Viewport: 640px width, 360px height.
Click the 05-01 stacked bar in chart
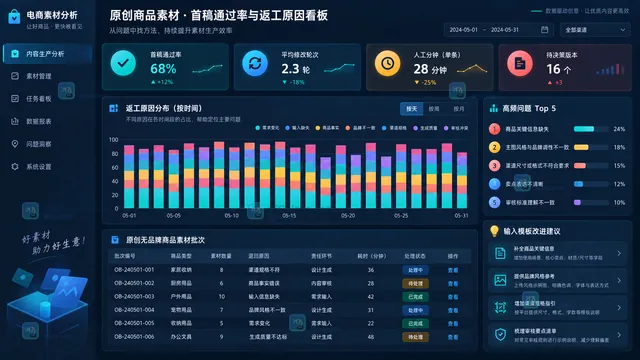click(129, 176)
